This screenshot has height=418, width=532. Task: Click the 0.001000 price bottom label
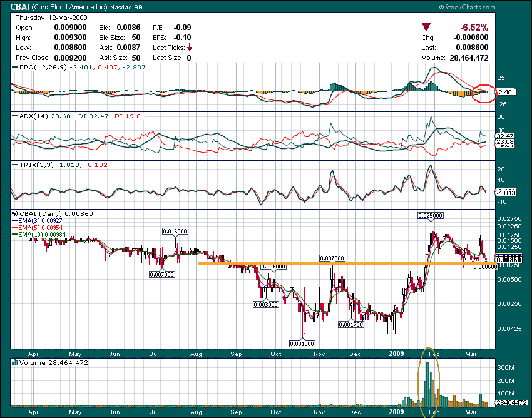[x=302, y=344]
